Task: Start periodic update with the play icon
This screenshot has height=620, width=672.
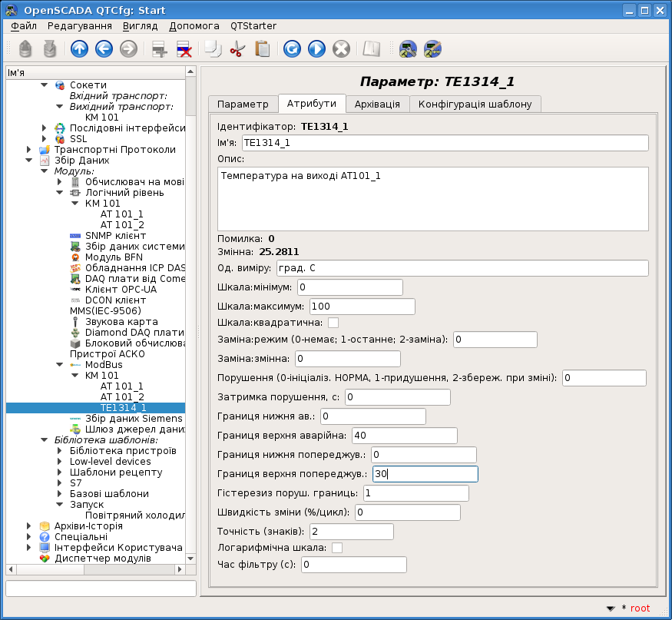Action: click(316, 49)
